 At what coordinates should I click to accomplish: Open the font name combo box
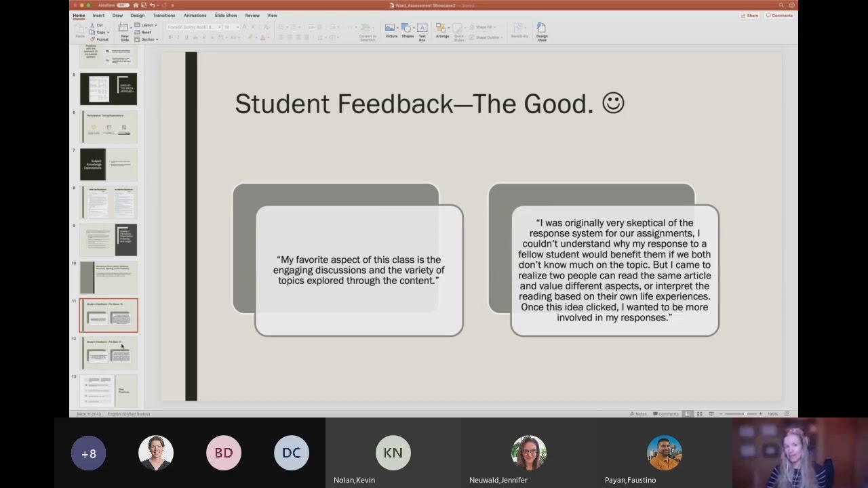click(x=193, y=27)
